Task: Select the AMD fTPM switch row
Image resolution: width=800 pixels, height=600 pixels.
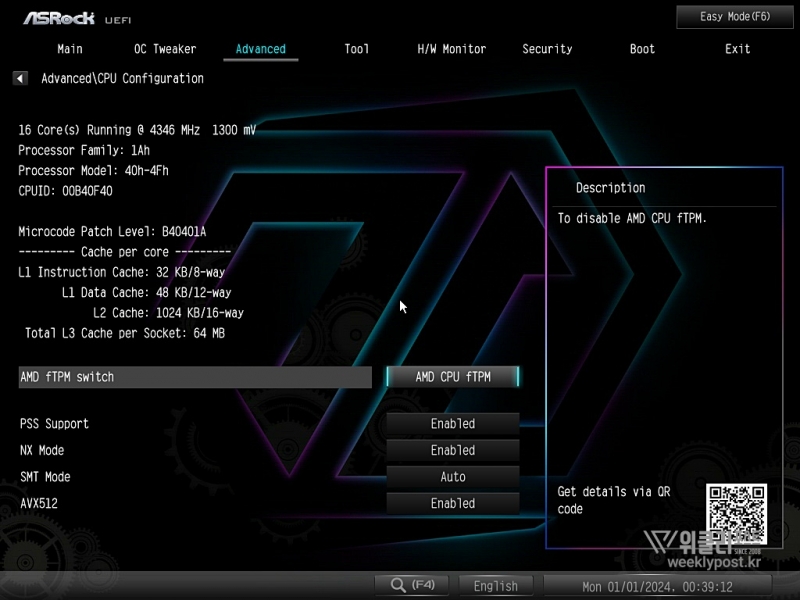Action: (195, 377)
